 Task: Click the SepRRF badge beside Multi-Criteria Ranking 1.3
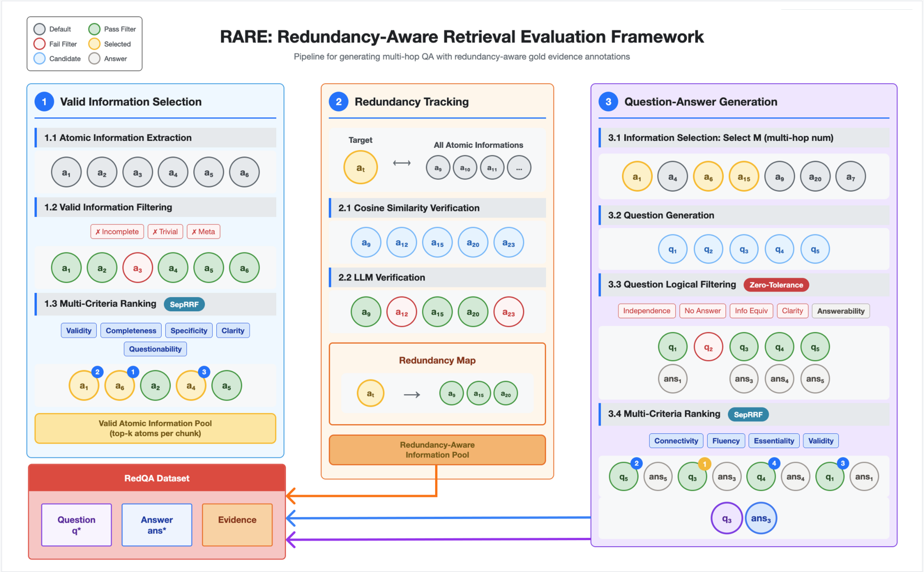click(x=184, y=304)
